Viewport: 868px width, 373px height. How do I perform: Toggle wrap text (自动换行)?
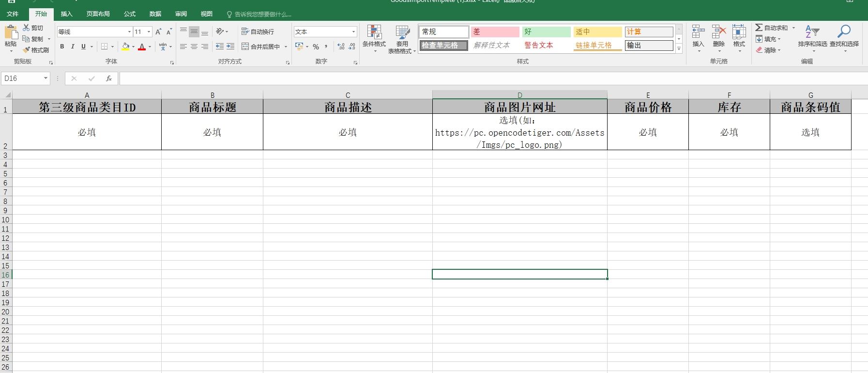tap(258, 31)
